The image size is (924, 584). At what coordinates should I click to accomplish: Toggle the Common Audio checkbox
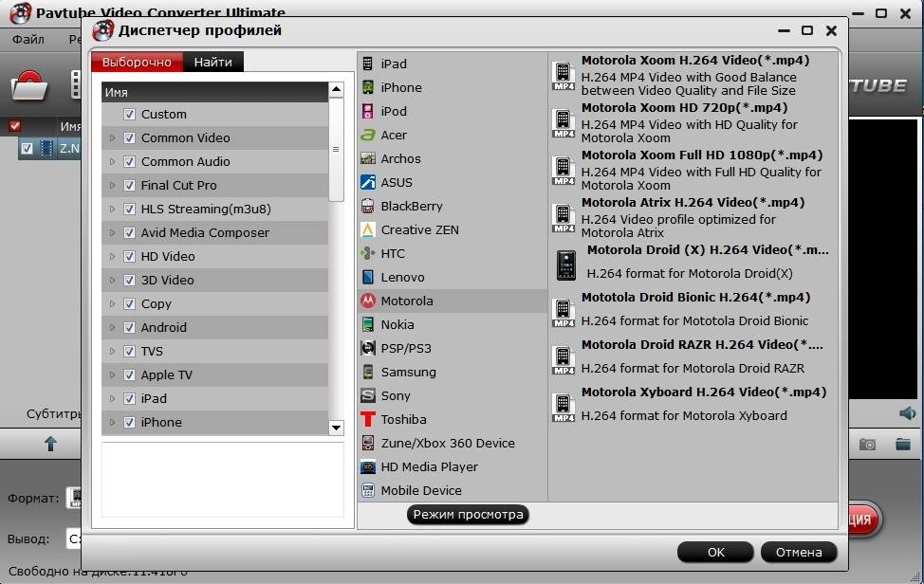(129, 161)
